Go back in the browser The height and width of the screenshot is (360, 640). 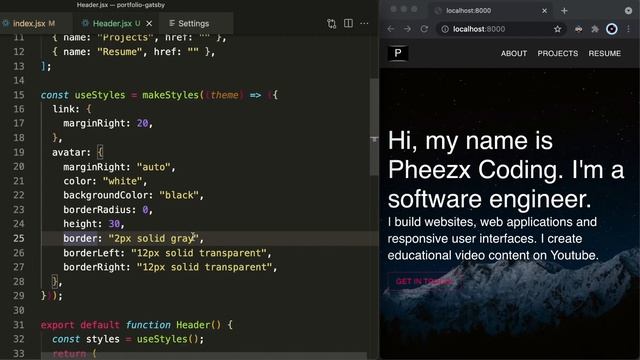391,29
